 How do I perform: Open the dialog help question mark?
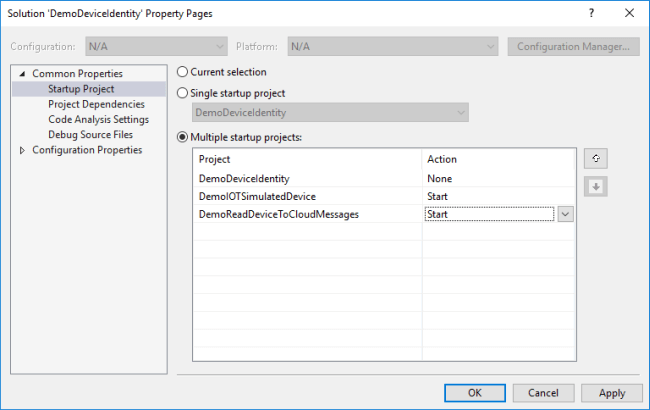(591, 14)
